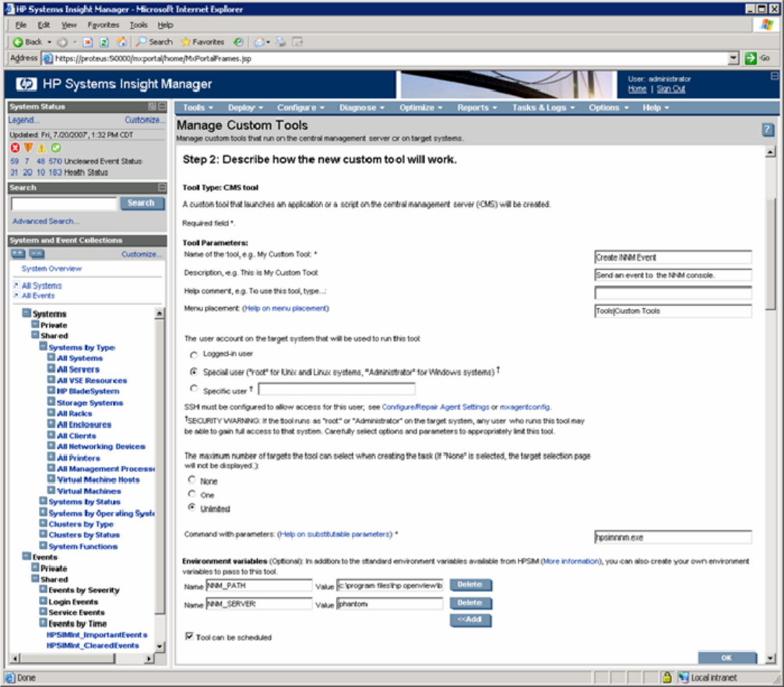Image resolution: width=784 pixels, height=687 pixels.
Task: Open the Reports dropdown menu
Action: pyautogui.click(x=477, y=107)
